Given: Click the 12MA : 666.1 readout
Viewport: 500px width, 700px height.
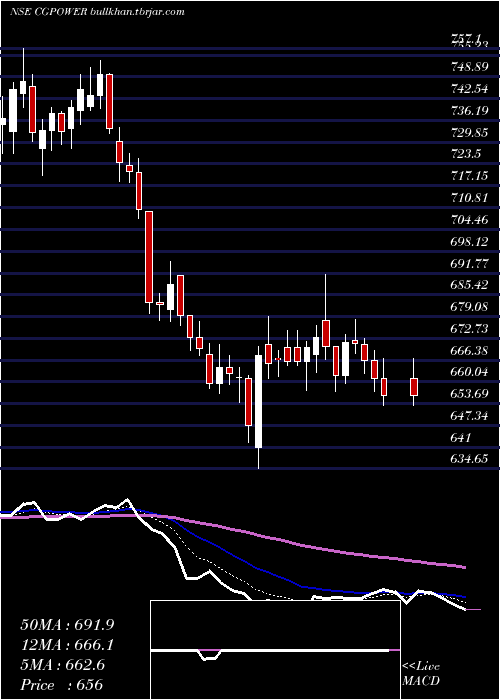Looking at the screenshot, I should (x=67, y=645).
